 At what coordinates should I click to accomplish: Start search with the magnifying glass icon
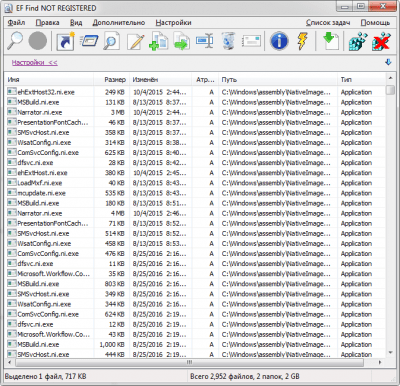click(x=15, y=41)
